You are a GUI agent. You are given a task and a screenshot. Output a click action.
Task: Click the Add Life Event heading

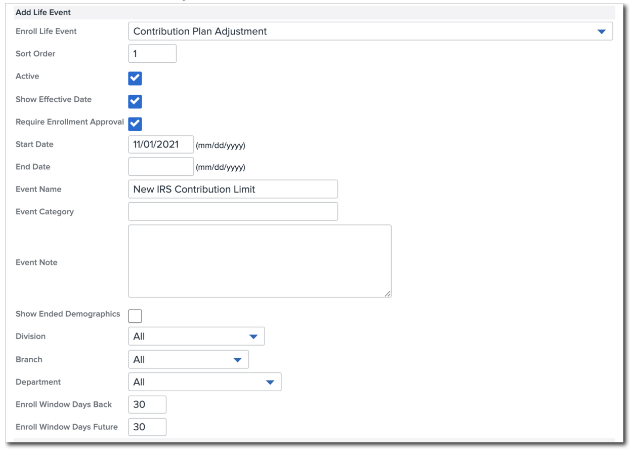tap(43, 12)
